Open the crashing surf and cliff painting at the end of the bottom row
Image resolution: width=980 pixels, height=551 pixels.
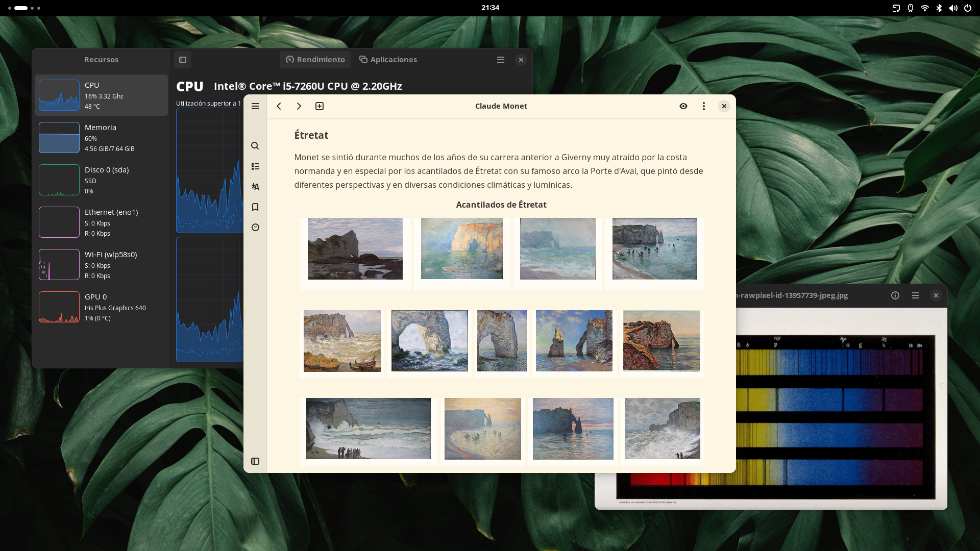point(663,429)
